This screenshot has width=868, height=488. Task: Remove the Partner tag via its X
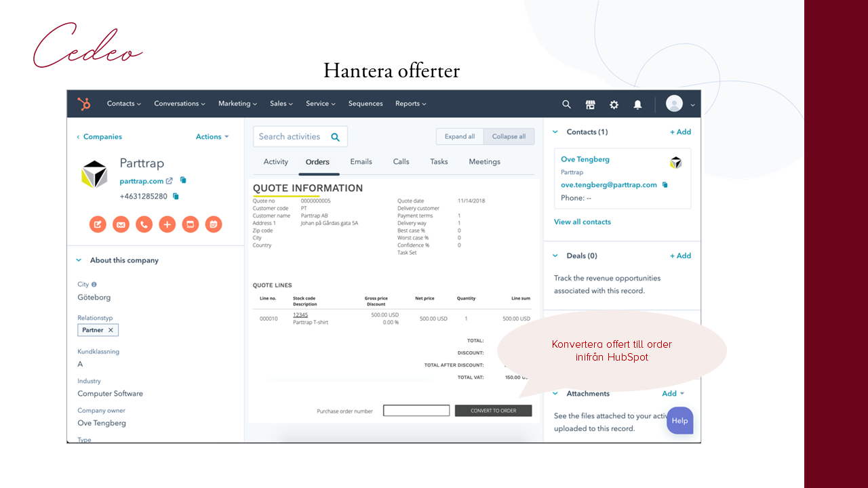(x=111, y=330)
